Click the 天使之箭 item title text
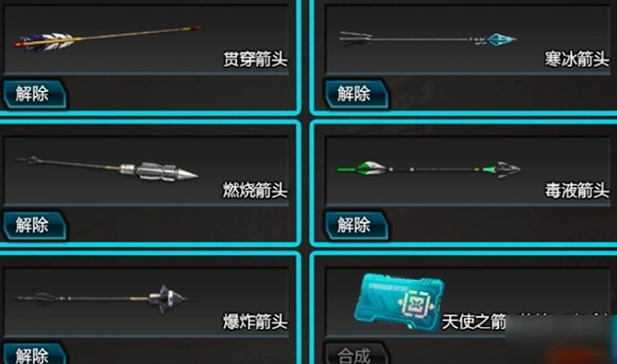617x364 pixels. pos(474,322)
